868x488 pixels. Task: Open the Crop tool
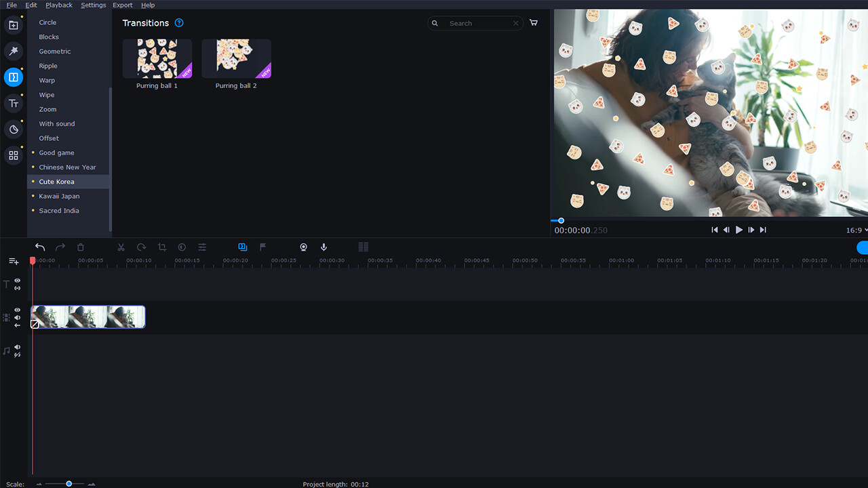[x=162, y=247]
